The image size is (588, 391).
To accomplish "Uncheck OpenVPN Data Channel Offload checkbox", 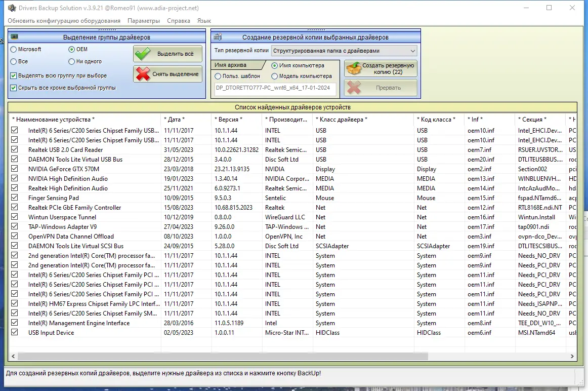I will tap(15, 236).
